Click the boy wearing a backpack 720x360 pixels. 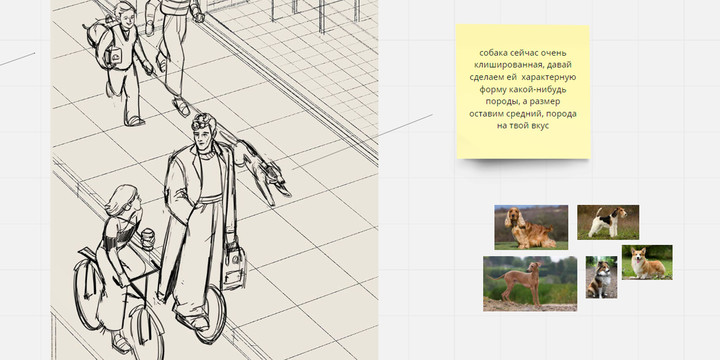pyautogui.click(x=120, y=62)
